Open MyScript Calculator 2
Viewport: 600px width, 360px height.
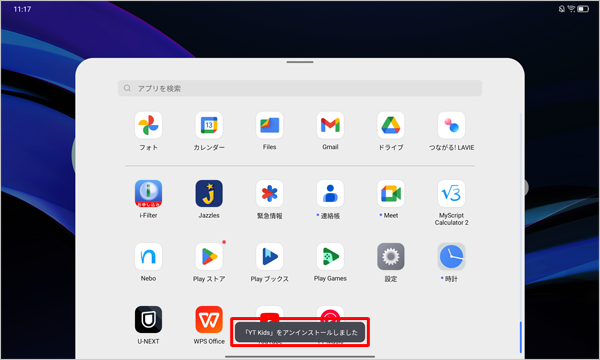coord(452,194)
